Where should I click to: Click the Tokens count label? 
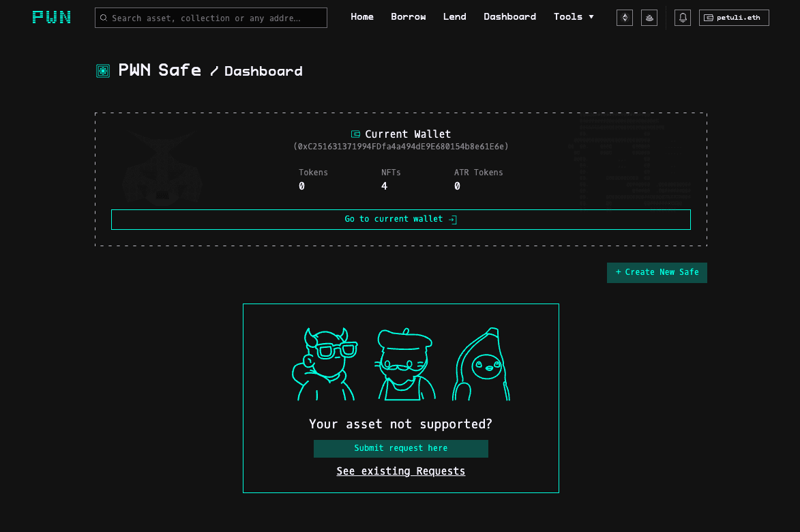point(313,173)
